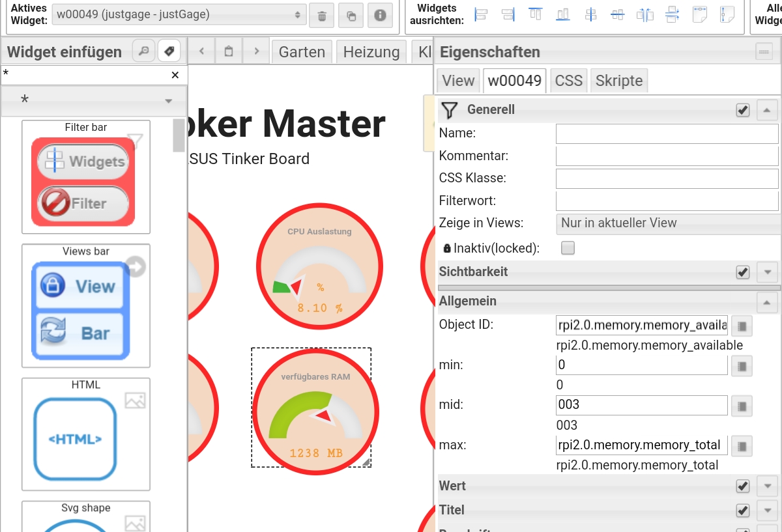The height and width of the screenshot is (532, 782).
Task: Open the Heizung view tab
Action: (x=371, y=52)
